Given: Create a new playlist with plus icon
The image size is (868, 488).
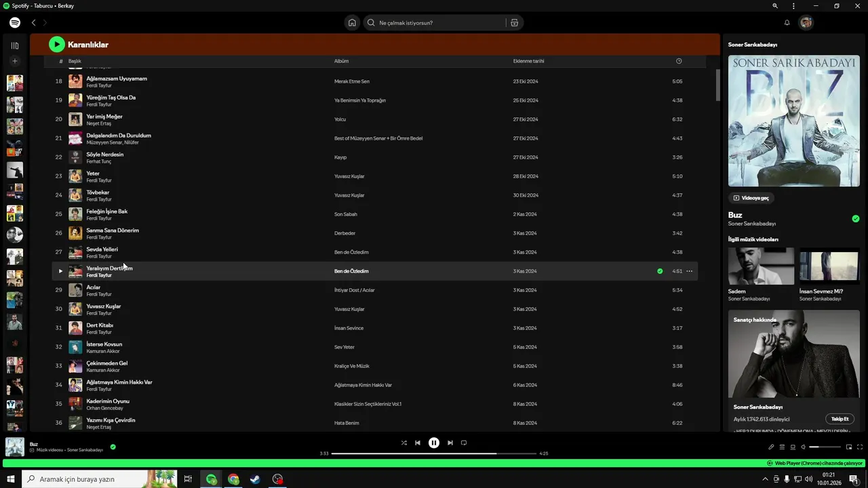Looking at the screenshot, I should pyautogui.click(x=15, y=61).
